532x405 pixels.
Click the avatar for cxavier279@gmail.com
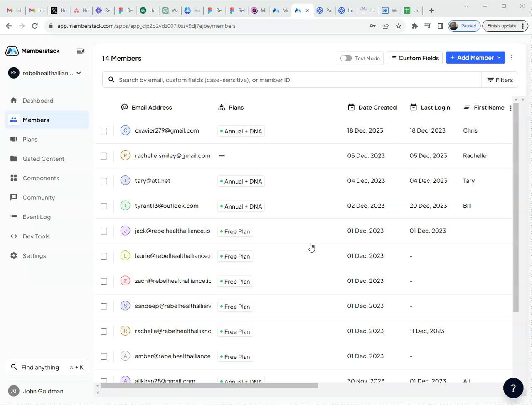(125, 130)
